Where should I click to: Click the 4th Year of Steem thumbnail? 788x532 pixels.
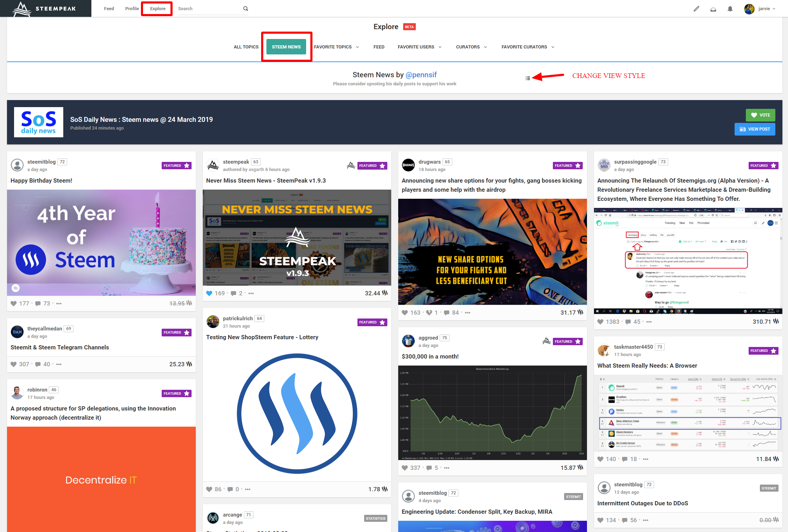[x=101, y=243]
